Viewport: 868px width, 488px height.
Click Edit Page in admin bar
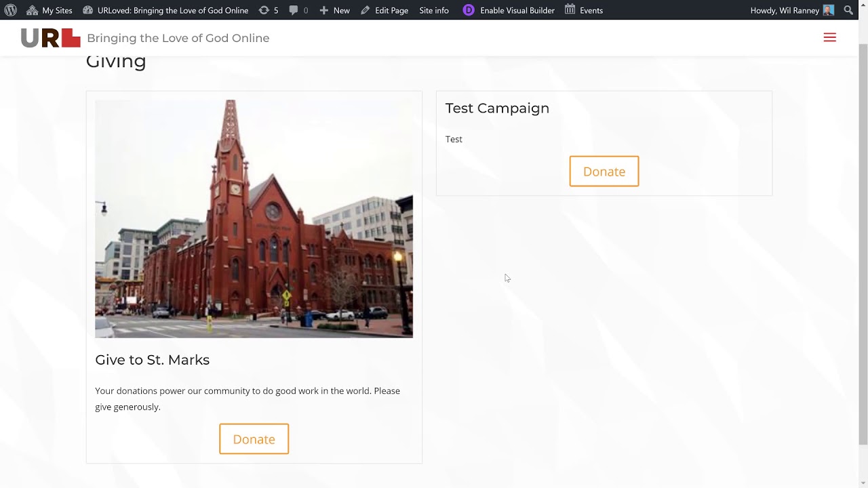(384, 10)
